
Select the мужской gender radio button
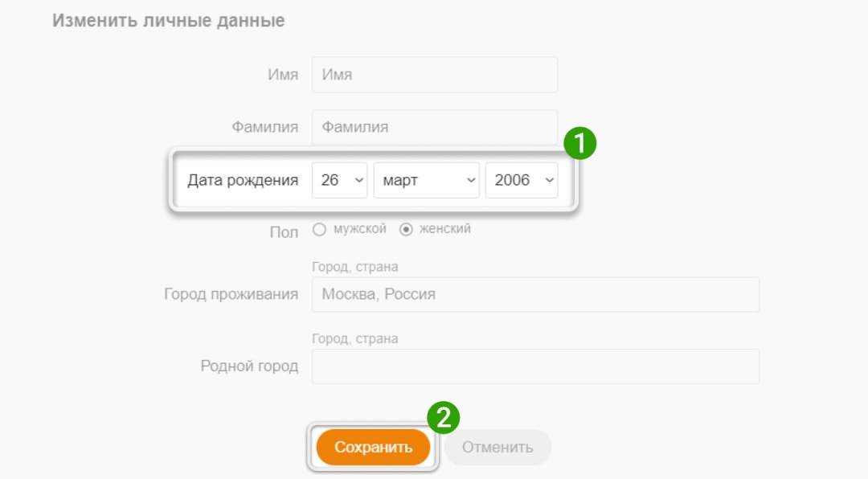(319, 229)
